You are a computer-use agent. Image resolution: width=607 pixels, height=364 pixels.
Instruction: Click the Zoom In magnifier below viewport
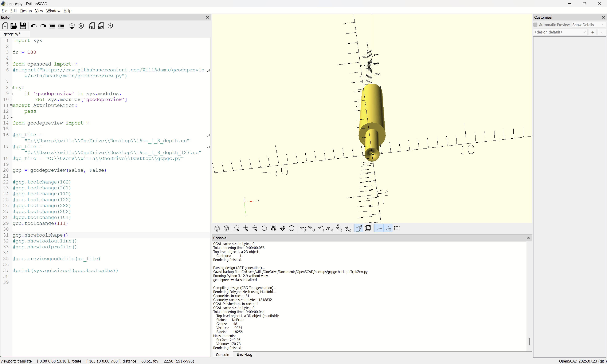point(246,228)
